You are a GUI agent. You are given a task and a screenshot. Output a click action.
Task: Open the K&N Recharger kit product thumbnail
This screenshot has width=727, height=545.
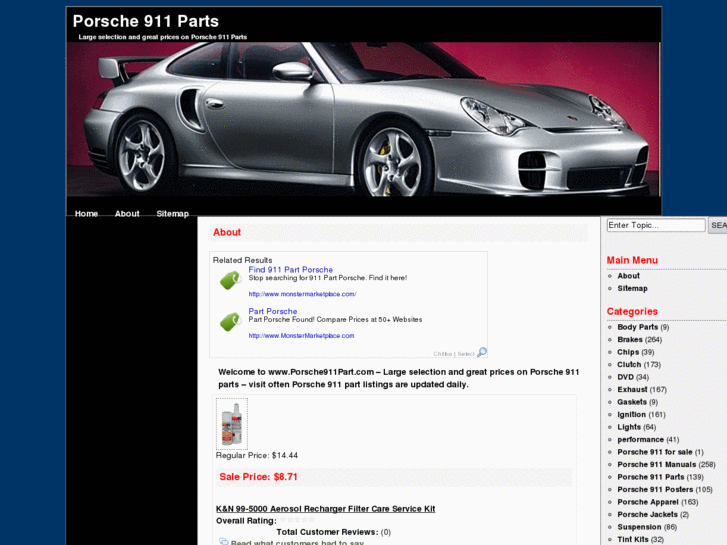pyautogui.click(x=232, y=424)
